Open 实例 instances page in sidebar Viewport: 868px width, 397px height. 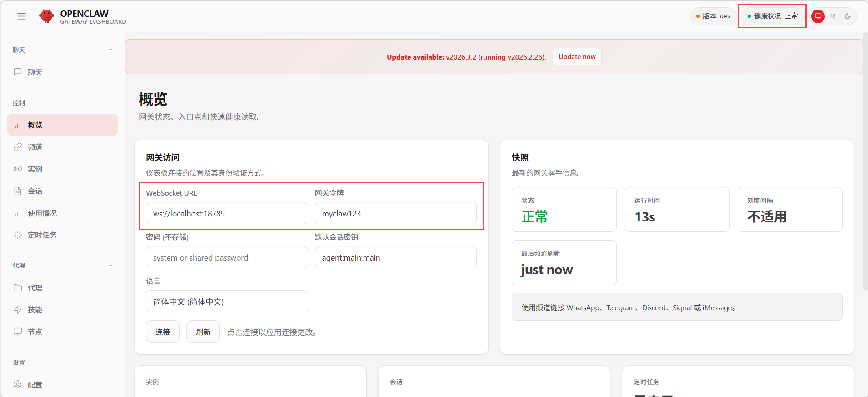point(62,169)
